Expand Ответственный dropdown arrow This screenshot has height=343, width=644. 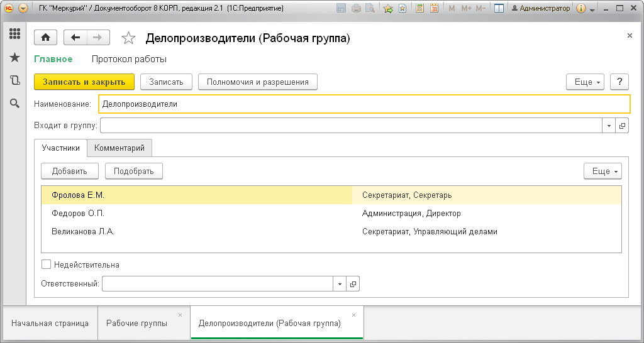point(340,284)
